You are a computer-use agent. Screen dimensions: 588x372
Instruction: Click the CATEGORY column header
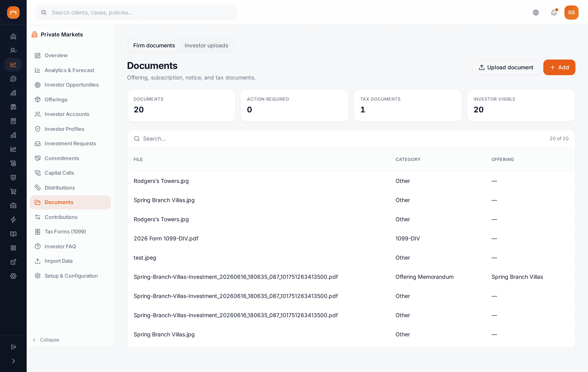coord(408,159)
